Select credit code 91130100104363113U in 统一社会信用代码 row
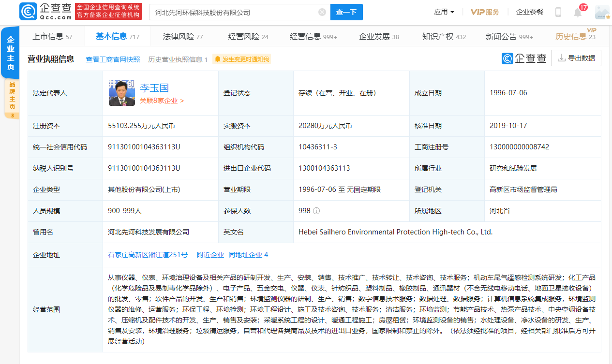This screenshot has width=612, height=364. pyautogui.click(x=144, y=147)
